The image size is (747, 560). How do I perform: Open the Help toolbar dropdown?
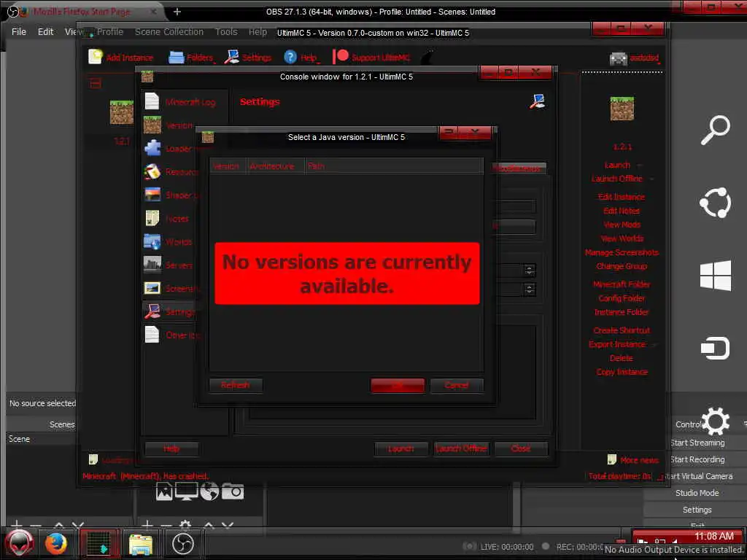(301, 58)
